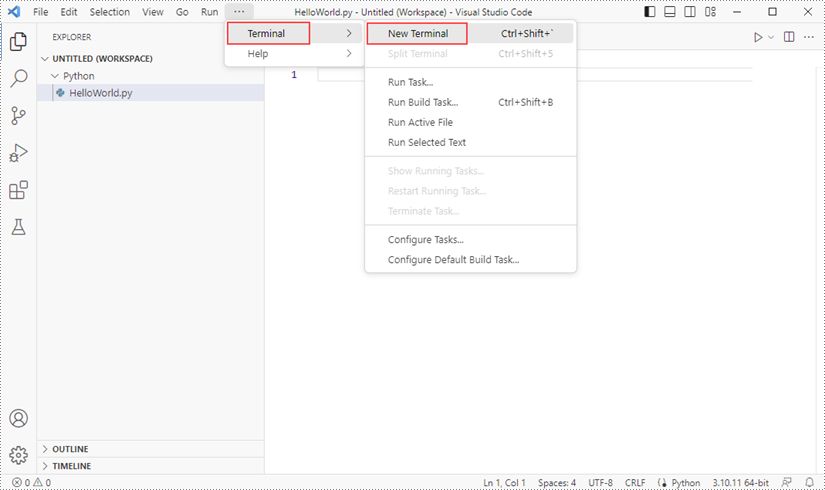Open the Extensions view icon
Viewport: 825px width, 490px height.
(x=18, y=190)
